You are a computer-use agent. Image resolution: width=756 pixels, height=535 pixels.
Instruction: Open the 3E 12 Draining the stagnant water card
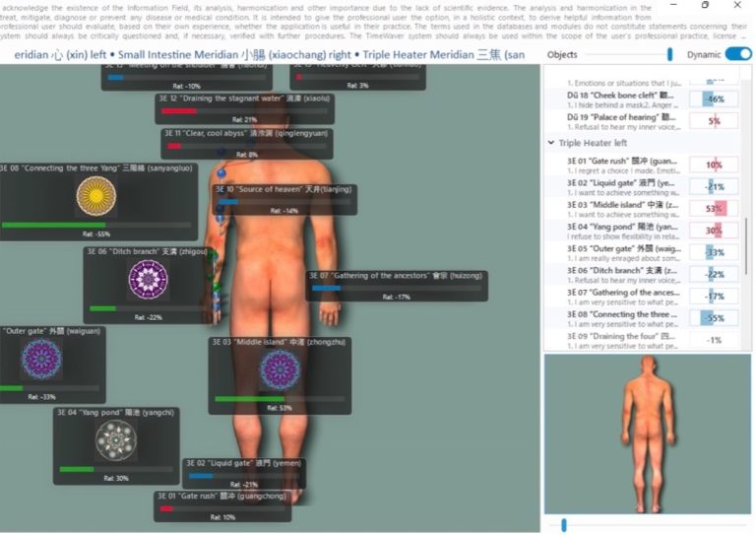coord(245,108)
